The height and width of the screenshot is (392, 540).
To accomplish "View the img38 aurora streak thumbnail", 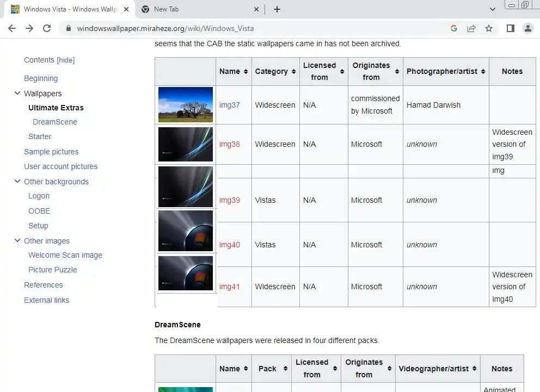I will tap(186, 145).
